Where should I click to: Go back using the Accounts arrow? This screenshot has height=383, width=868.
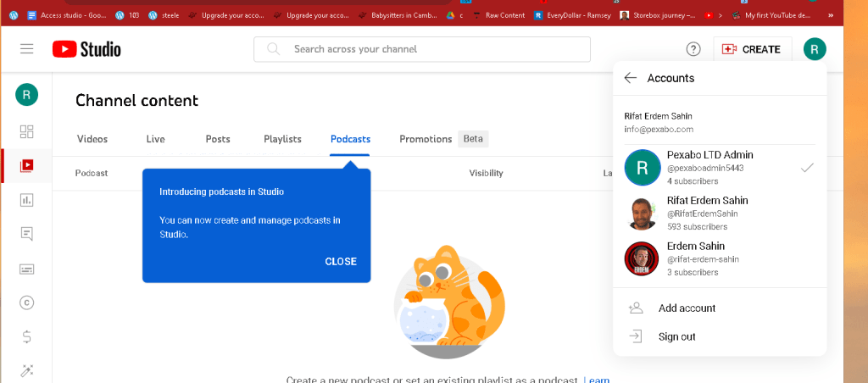coord(630,78)
